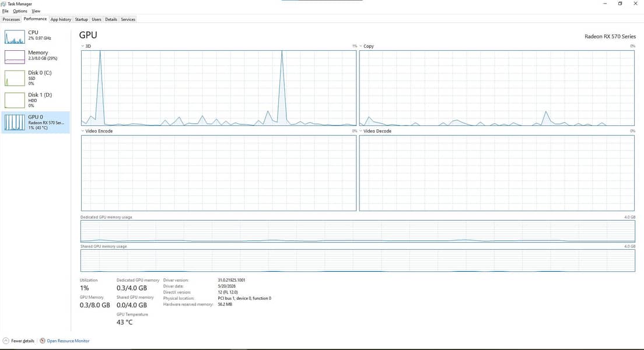Screen dimensions: 644x350
Task: Open Disk 0 (C:) thumbnail graph
Action: click(x=15, y=78)
